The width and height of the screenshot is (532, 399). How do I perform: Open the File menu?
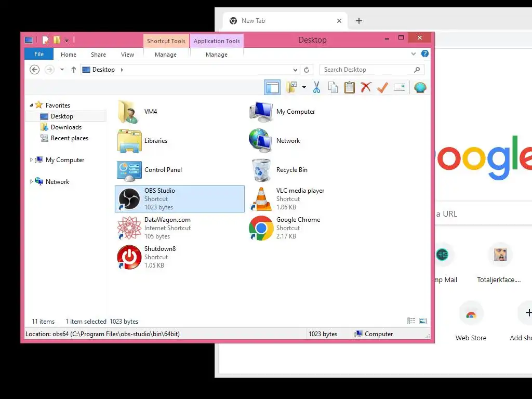[38, 54]
